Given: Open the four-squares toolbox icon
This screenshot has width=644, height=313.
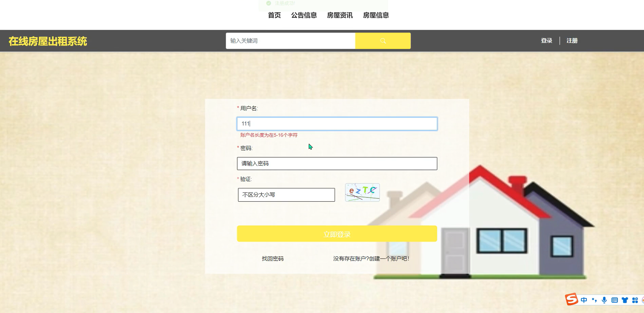Looking at the screenshot, I should click(x=635, y=300).
